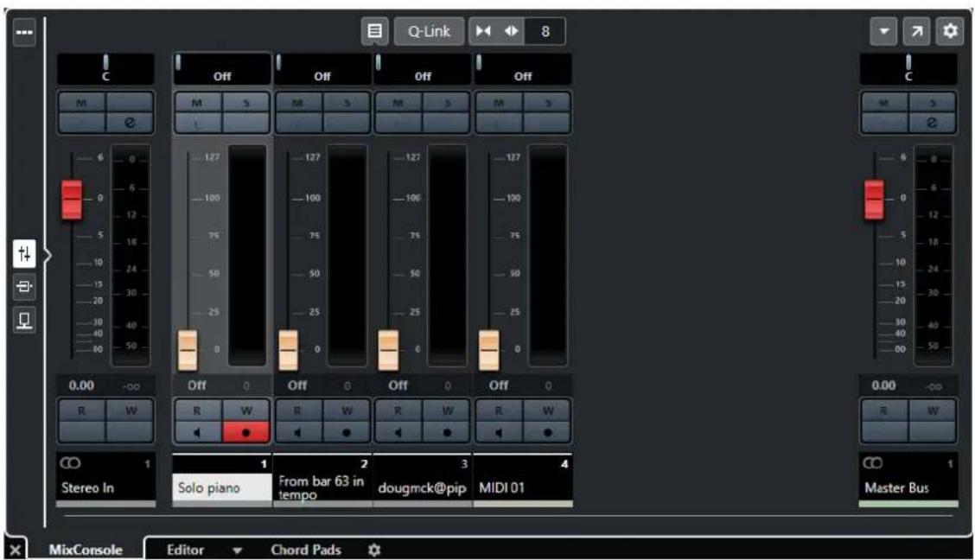Click the Stereo In level value 0.00

(81, 385)
